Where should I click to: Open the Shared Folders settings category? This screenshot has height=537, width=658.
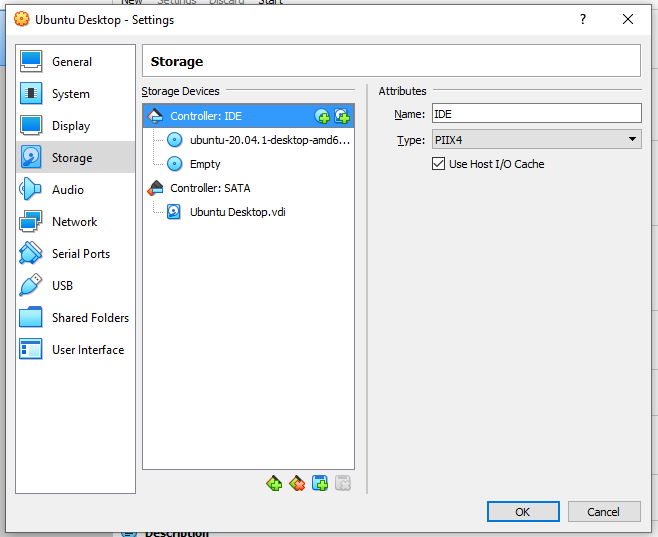click(x=76, y=318)
